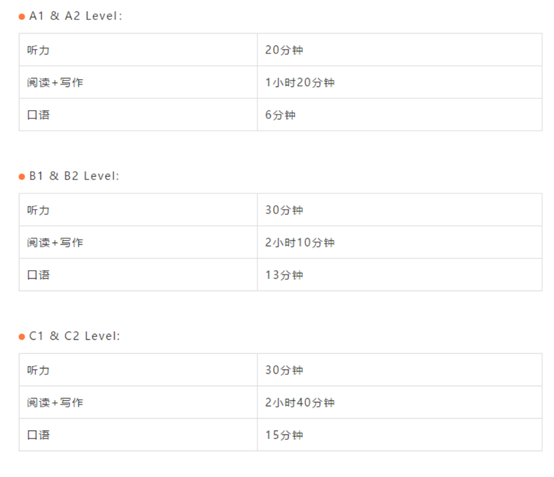Click the 20分钟 cell in the A1 & A2 table
Image resolution: width=554 pixels, height=477 pixels.
click(400, 50)
